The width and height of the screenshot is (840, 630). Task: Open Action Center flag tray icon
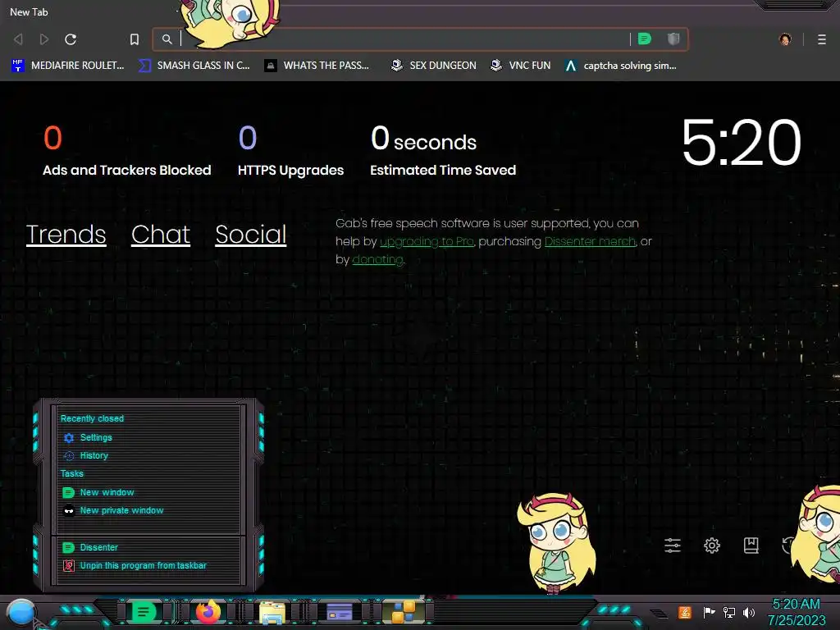point(710,612)
